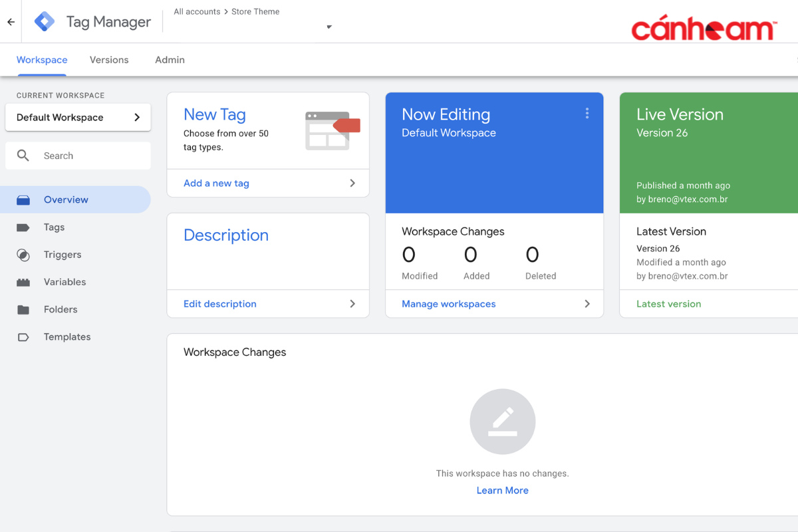Viewport: 798px width, 532px height.
Task: Open the All accounts breadcrumb
Action: pos(197,11)
